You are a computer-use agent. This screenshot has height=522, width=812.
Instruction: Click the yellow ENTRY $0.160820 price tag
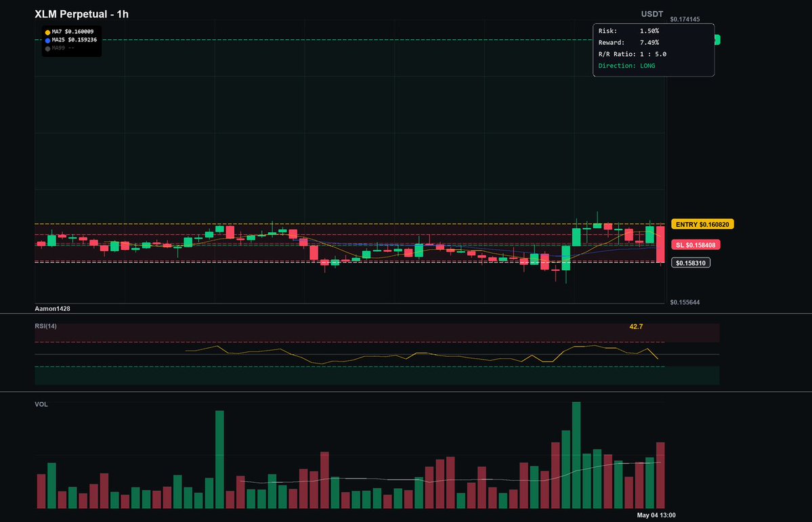tap(702, 224)
